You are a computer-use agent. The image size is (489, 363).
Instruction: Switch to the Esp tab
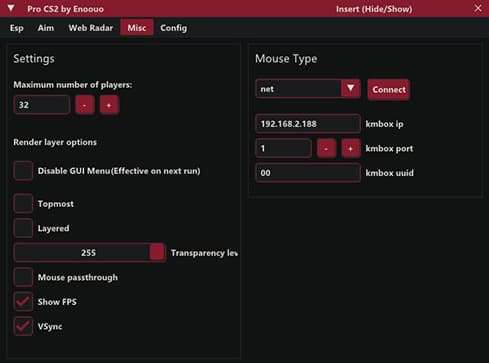coord(17,28)
